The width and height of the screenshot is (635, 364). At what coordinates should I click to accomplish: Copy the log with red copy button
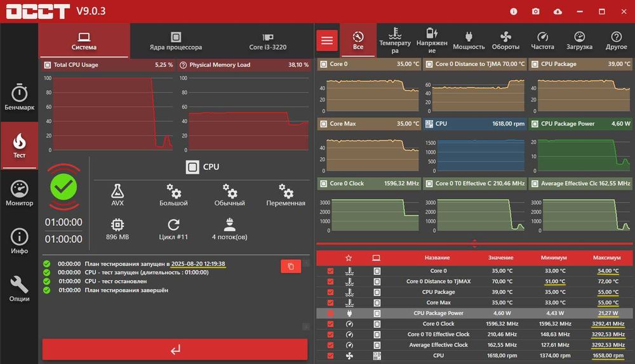(x=291, y=266)
